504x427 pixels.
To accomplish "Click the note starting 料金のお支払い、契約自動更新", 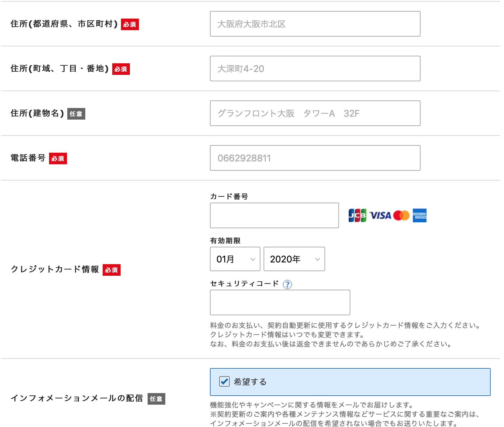I will click(x=346, y=325).
